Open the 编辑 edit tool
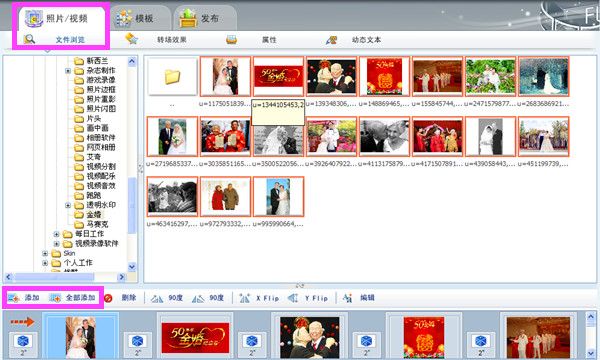Viewport: 600px width, 360px height. pos(347,298)
